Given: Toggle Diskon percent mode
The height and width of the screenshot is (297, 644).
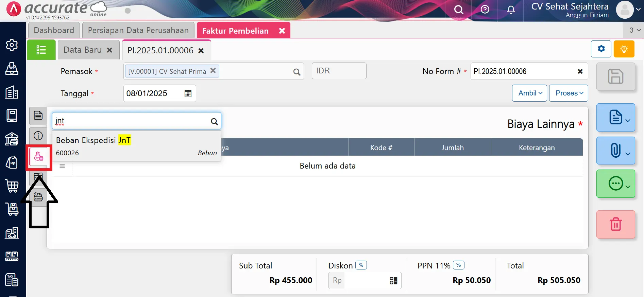Looking at the screenshot, I should click(361, 265).
